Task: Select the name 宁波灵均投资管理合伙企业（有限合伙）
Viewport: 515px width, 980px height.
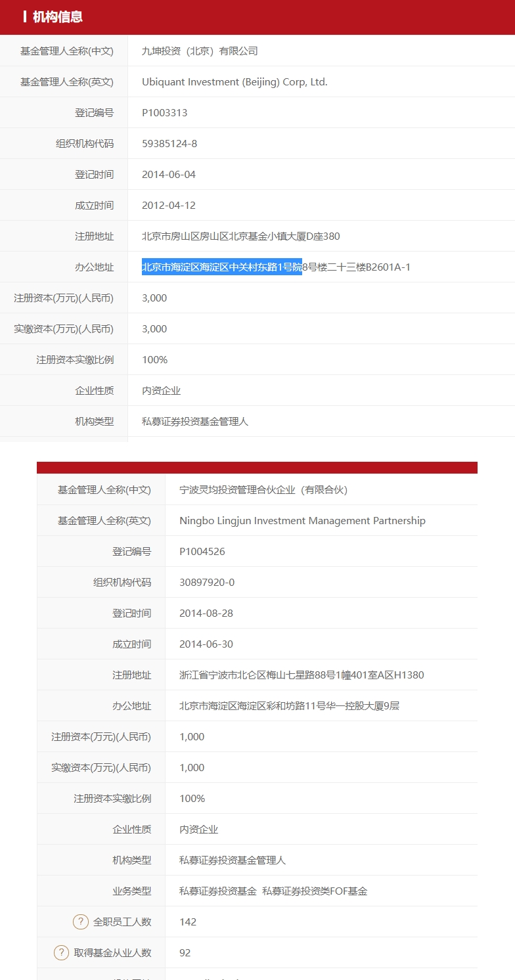Action: [x=263, y=489]
